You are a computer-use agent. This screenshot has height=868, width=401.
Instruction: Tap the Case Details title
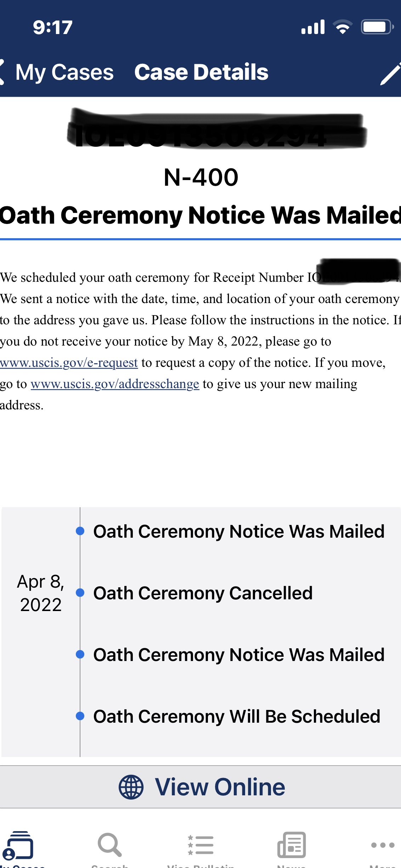[x=201, y=72]
